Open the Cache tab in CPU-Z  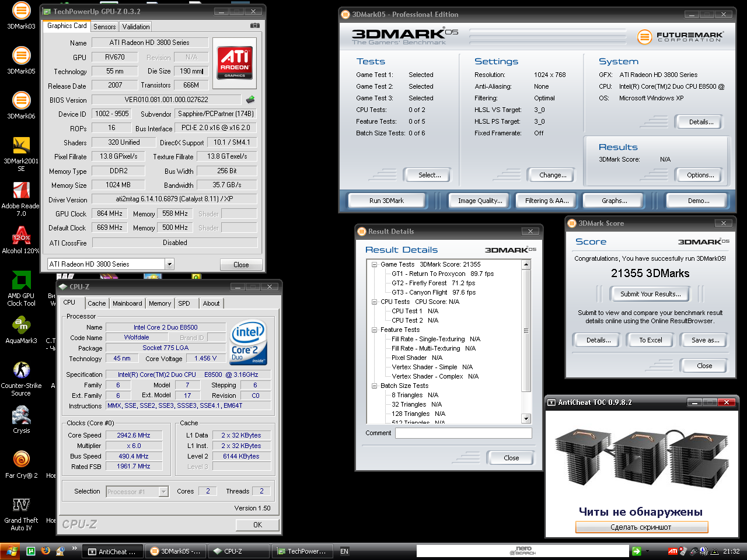pyautogui.click(x=97, y=303)
